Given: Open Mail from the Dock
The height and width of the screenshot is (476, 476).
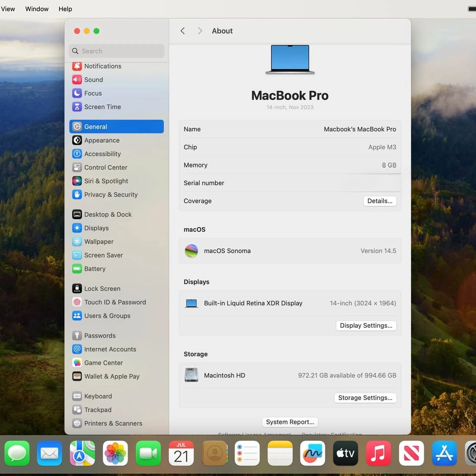Looking at the screenshot, I should click(50, 453).
